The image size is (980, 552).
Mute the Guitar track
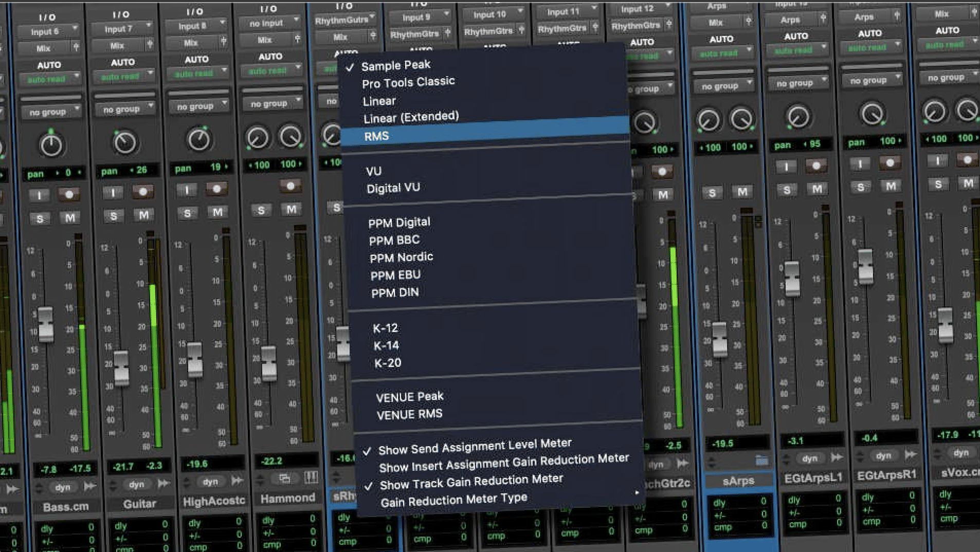click(x=144, y=214)
